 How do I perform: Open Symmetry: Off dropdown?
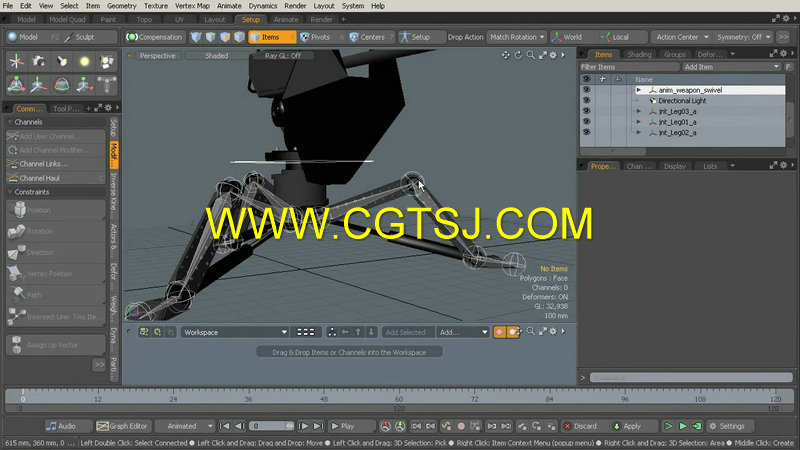pos(743,37)
